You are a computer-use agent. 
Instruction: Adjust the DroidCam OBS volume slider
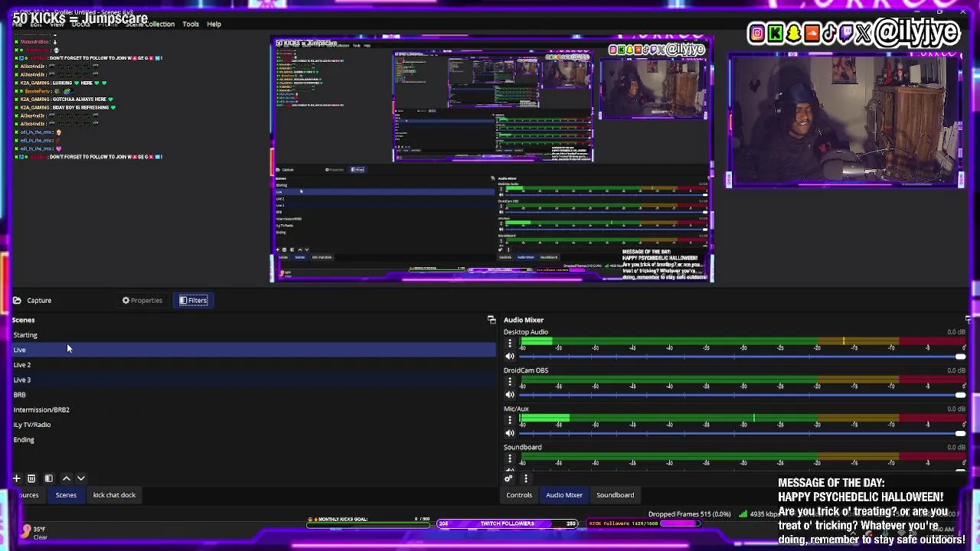pyautogui.click(x=741, y=395)
